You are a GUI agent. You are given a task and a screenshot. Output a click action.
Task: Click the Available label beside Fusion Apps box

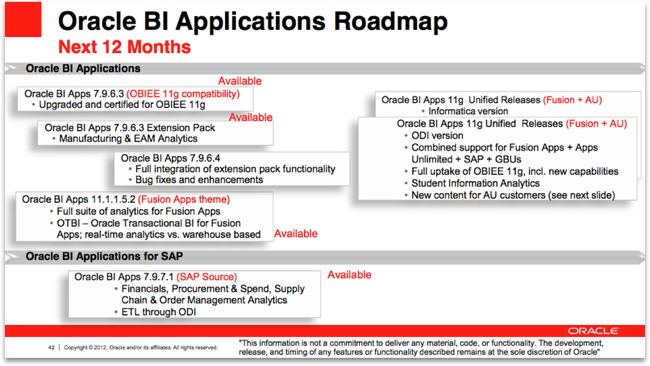click(296, 234)
